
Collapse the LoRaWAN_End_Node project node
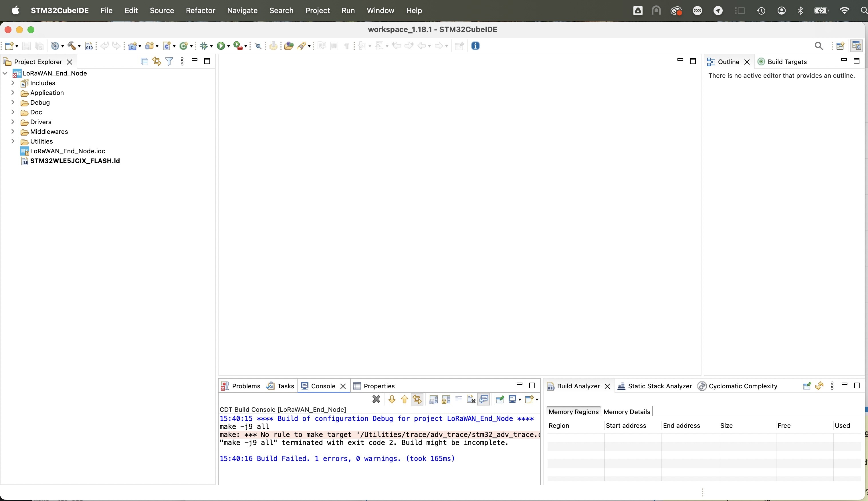point(5,73)
